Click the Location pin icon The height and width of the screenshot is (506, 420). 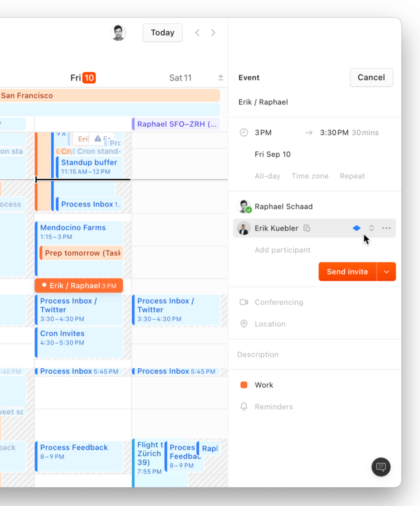pos(244,324)
